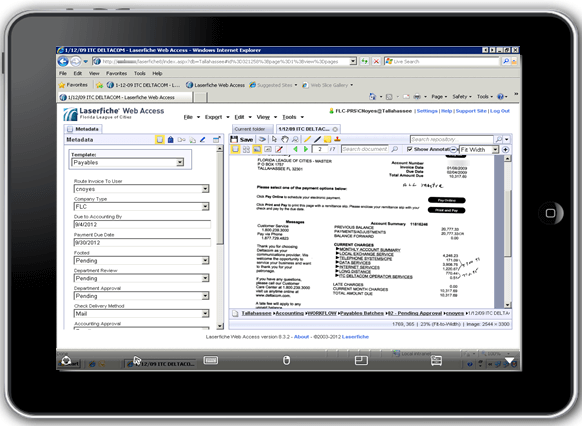Open Accounting in breadcrumb path

[290, 314]
